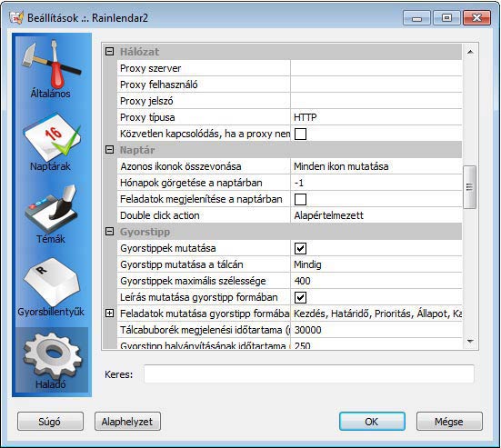This screenshot has height=448, width=501.
Task: Click the Alaphelyzet button
Action: (x=127, y=422)
